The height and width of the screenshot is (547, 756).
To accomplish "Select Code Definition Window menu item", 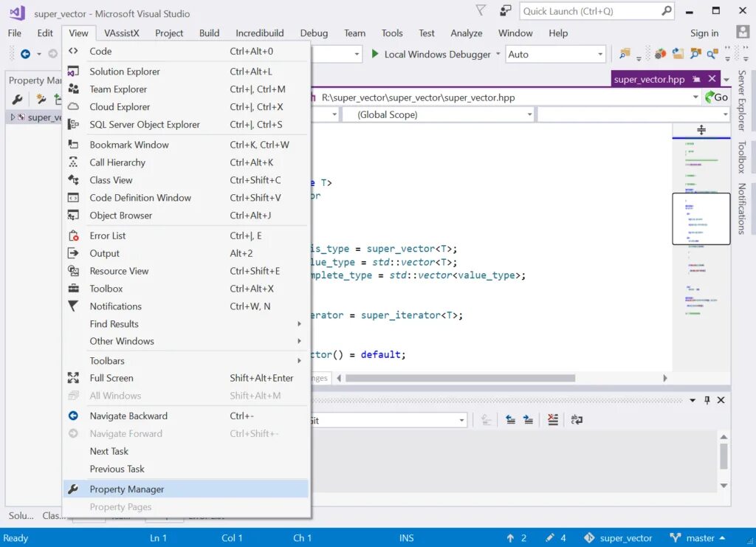I will tap(185, 198).
